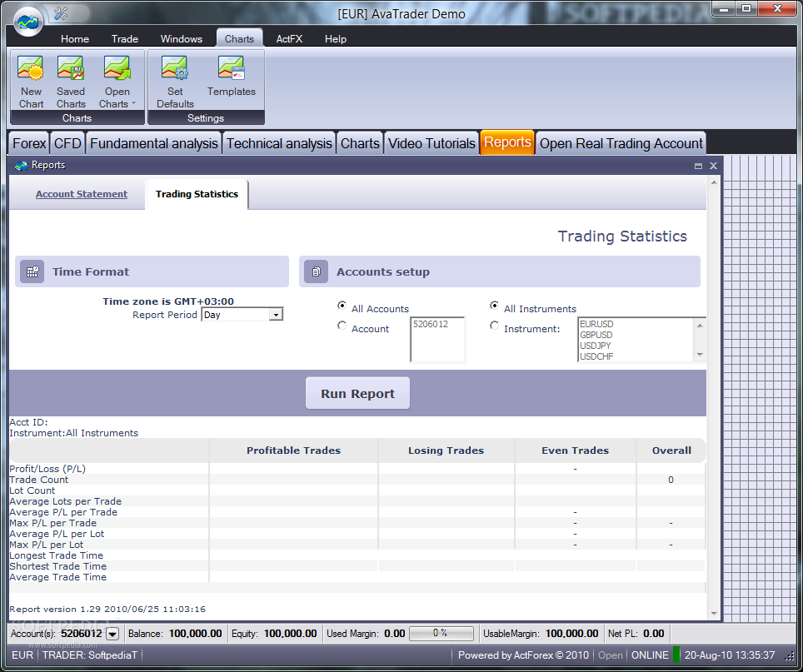The image size is (803, 672).
Task: Open the Fundamental analysis tab
Action: coord(153,143)
